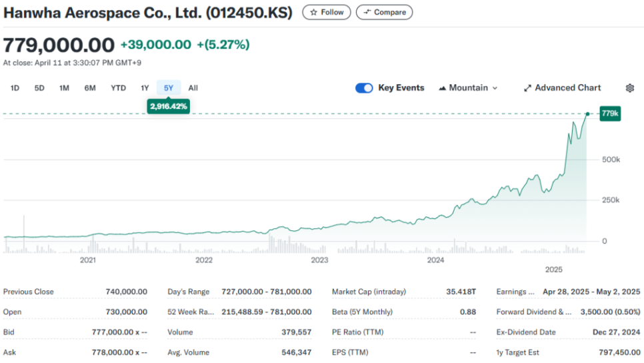Select the 1D time range tab
Screen dimensions: 644x363
[15, 88]
